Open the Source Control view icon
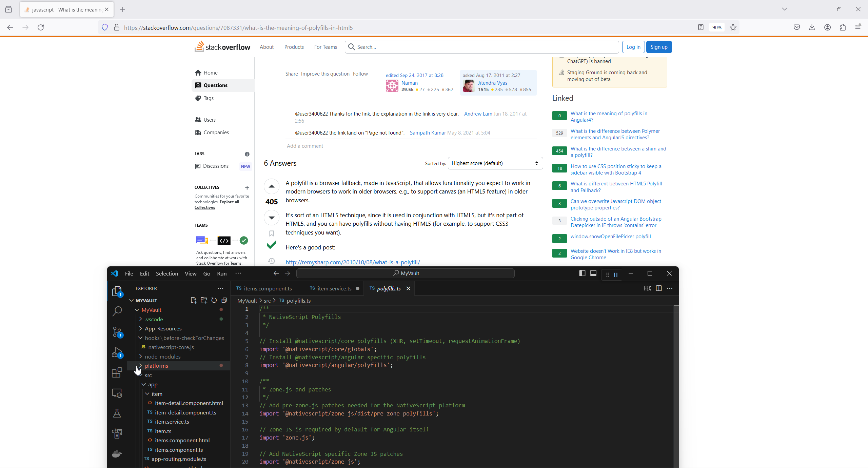Screen dimensions: 868x468 click(117, 332)
